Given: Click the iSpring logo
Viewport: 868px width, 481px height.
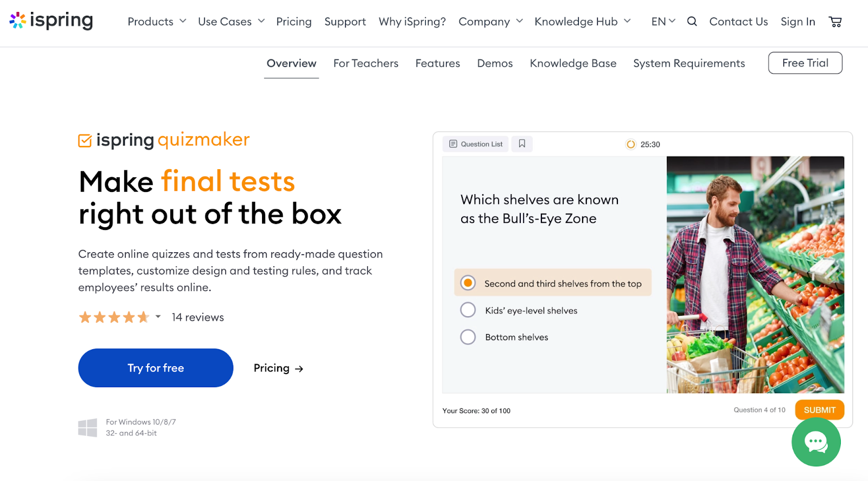Looking at the screenshot, I should pos(52,21).
